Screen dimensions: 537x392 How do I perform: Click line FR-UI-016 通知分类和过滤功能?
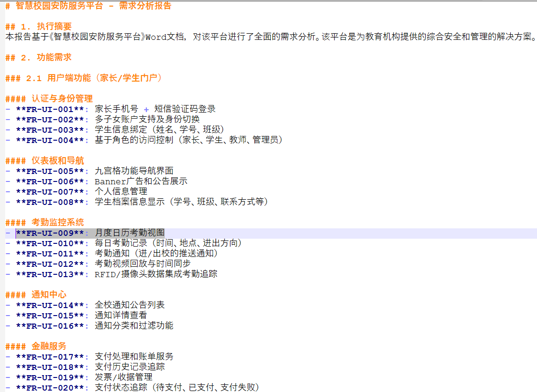click(89, 325)
